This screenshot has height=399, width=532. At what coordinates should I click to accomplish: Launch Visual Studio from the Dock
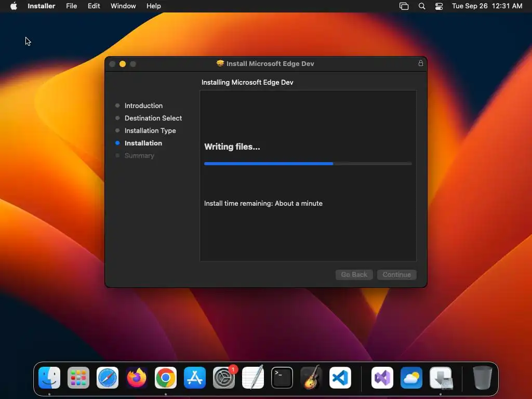point(382,378)
